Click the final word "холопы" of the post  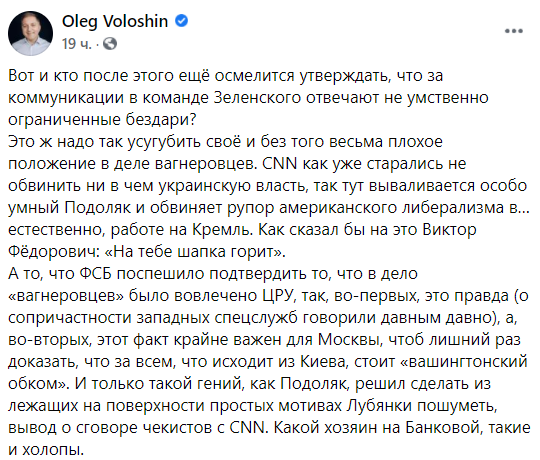(x=53, y=450)
